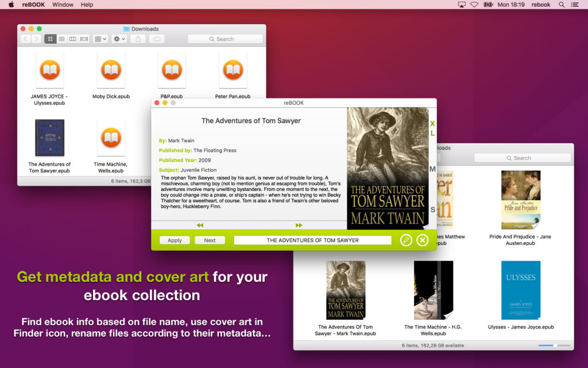Viewport: 588px width, 368px height.
Task: Select the M cover size option
Action: click(x=432, y=169)
